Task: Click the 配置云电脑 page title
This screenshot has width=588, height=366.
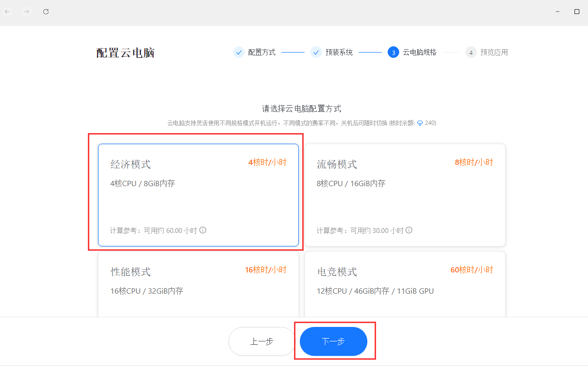Action: [126, 53]
